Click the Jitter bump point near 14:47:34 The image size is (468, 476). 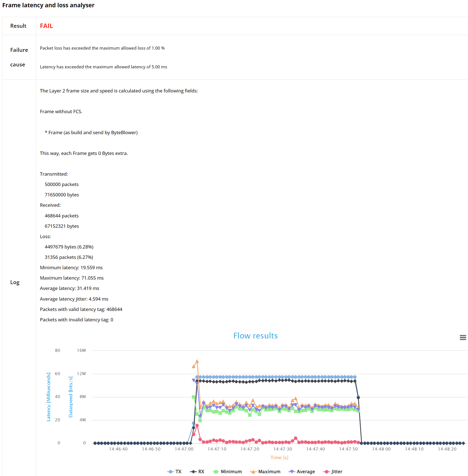(296, 438)
